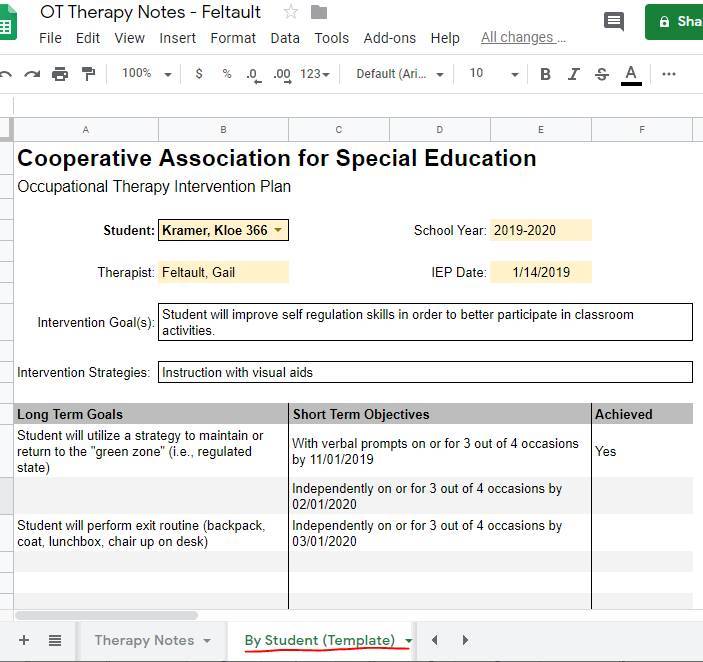Open the font size 10 dropdown
The image size is (703, 662).
coord(493,74)
